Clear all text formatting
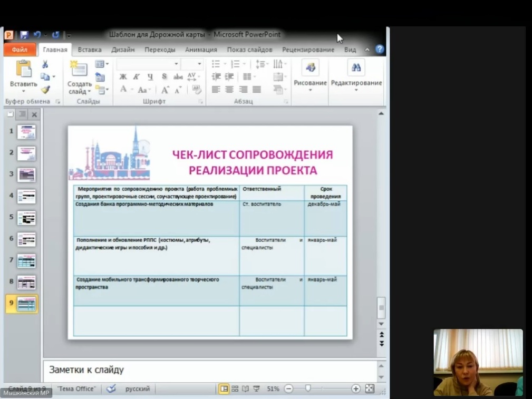Screen dimensions: 532x399 [x=197, y=90]
